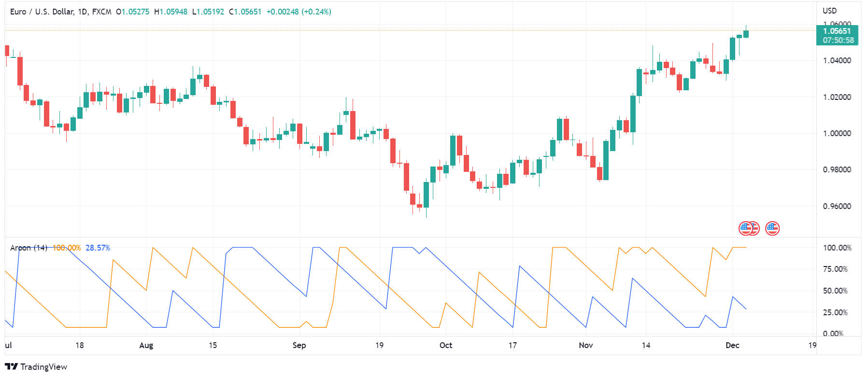This screenshot has height=378, width=868.
Task: Click the 1.00000 price axis label
Action: tap(837, 133)
